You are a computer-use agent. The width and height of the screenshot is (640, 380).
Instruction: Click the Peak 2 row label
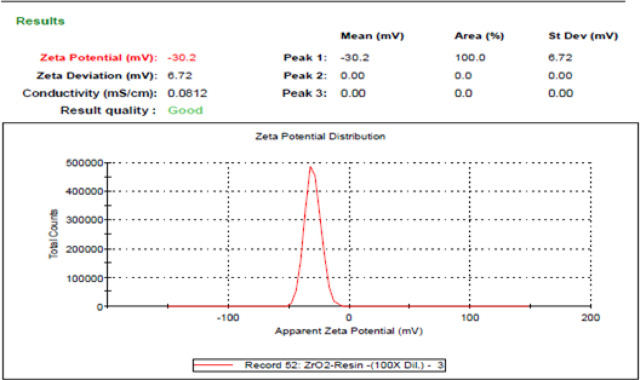305,76
